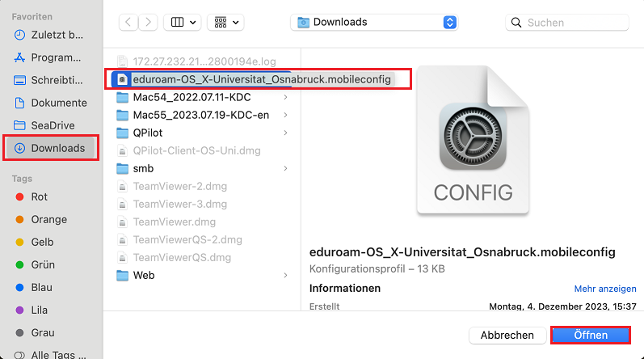This screenshot has width=644, height=359.
Task: Select the Mac54_2022.07.11-KDC folder
Action: pyautogui.click(x=201, y=97)
